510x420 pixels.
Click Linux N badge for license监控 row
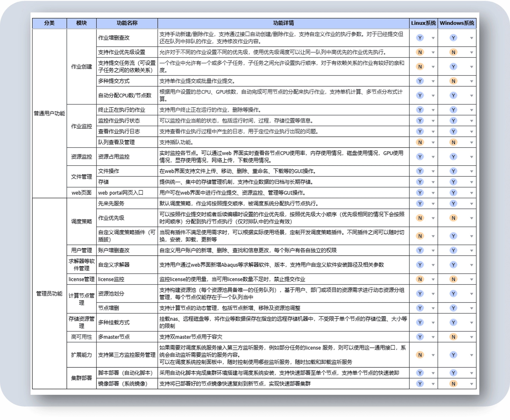coord(420,279)
